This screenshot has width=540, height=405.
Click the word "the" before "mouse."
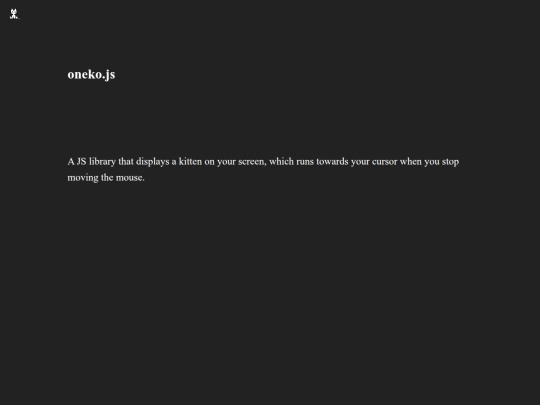coord(107,177)
